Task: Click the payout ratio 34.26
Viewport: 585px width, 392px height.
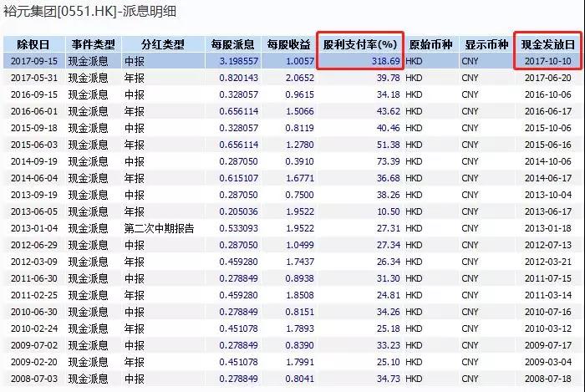Action: point(388,312)
